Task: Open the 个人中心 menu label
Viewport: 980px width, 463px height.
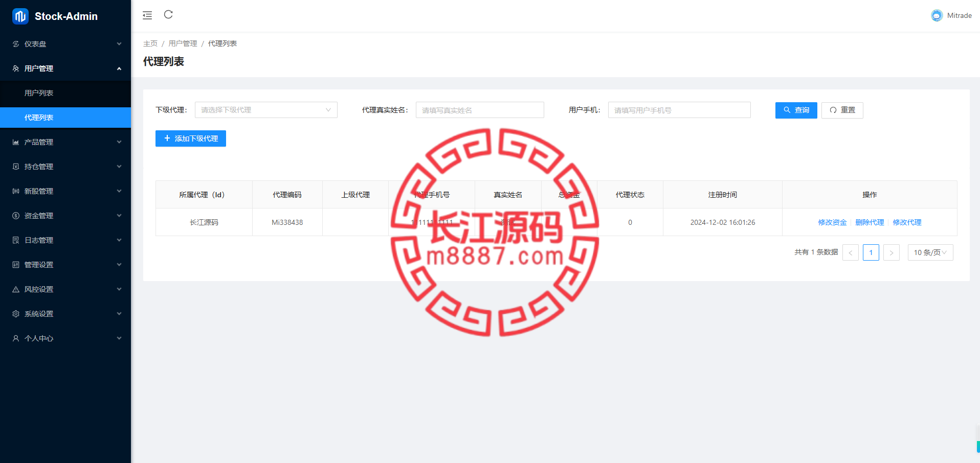Action: tap(39, 338)
